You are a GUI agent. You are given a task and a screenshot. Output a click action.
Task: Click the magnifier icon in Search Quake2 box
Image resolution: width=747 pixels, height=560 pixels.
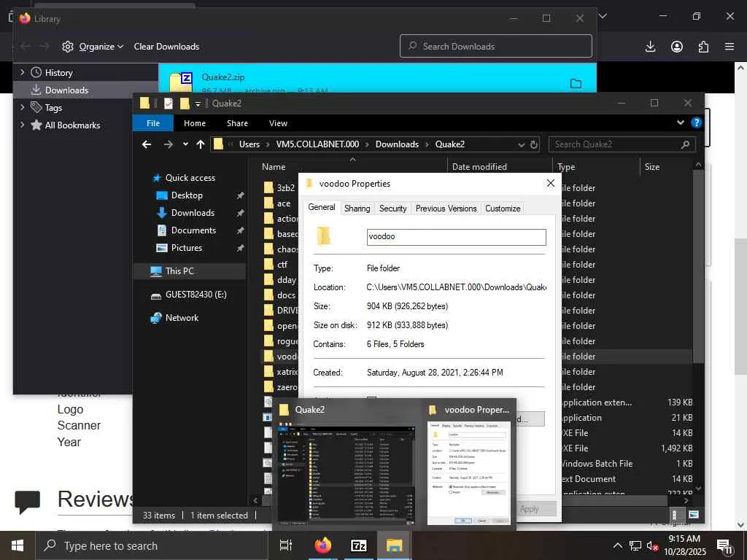click(685, 144)
